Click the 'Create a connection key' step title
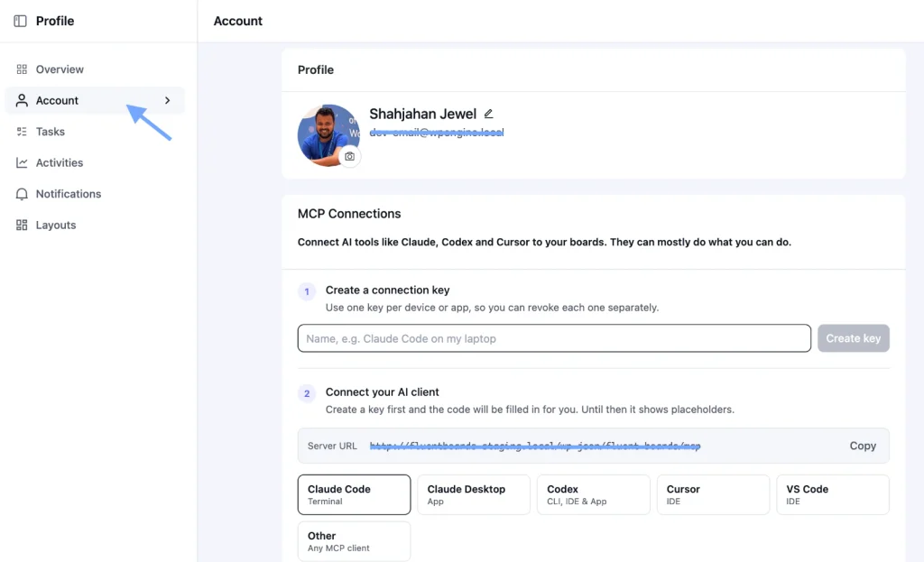The width and height of the screenshot is (924, 562). 387,290
